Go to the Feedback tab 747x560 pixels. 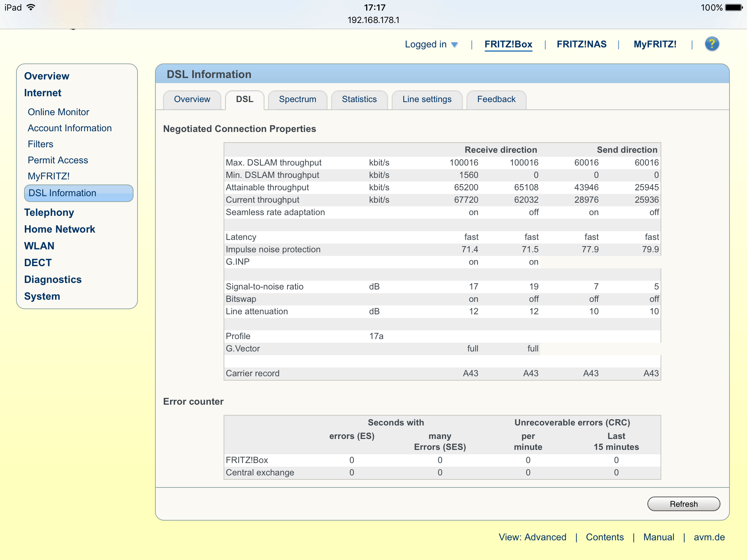(x=496, y=99)
